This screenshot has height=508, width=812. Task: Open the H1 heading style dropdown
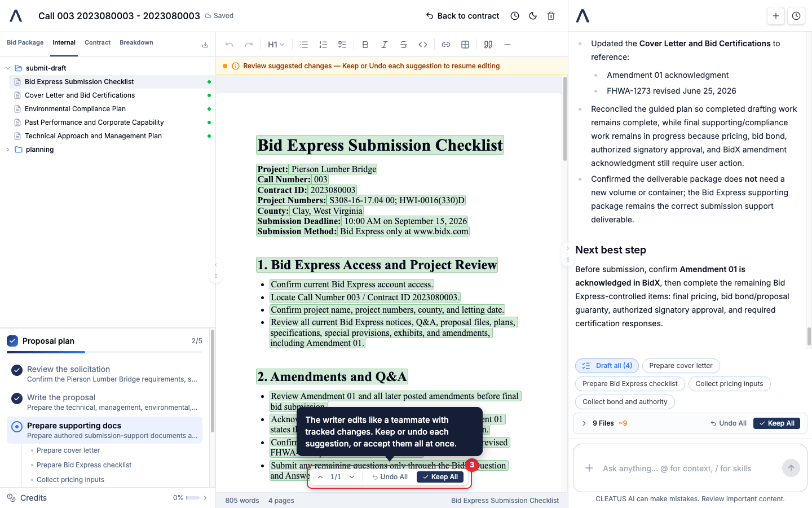click(x=276, y=45)
